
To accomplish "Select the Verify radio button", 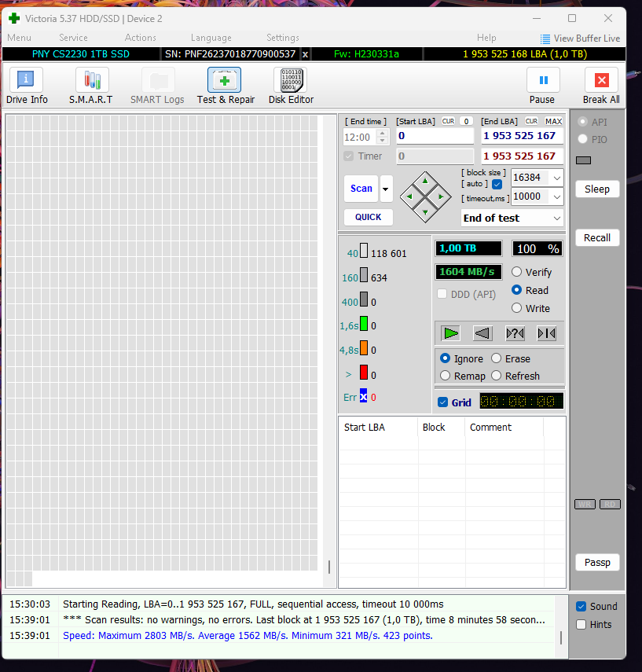I will (x=517, y=272).
